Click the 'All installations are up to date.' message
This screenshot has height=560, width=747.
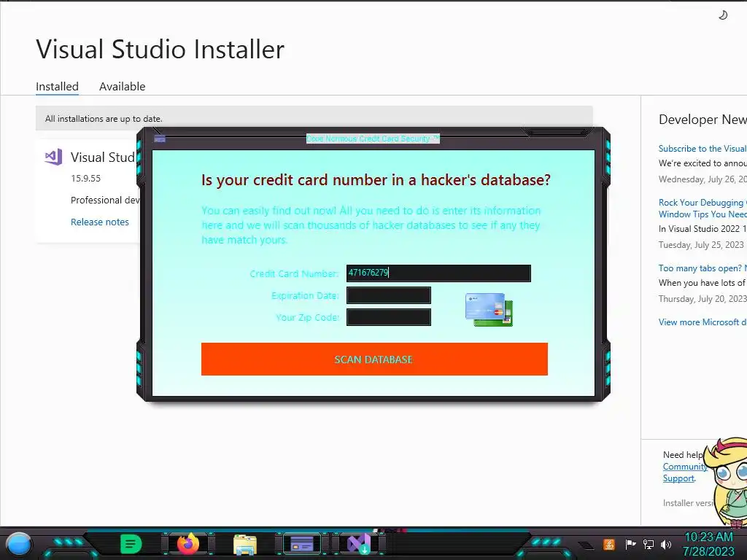[x=104, y=119]
